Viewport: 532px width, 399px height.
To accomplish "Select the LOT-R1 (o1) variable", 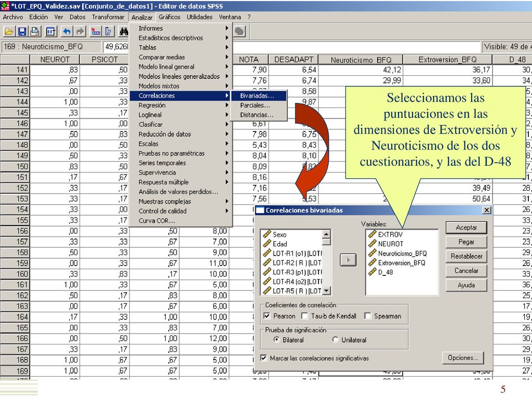I will point(291,254).
